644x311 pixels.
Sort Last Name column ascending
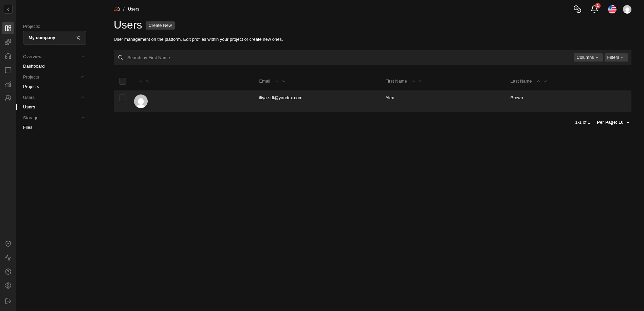point(538,81)
